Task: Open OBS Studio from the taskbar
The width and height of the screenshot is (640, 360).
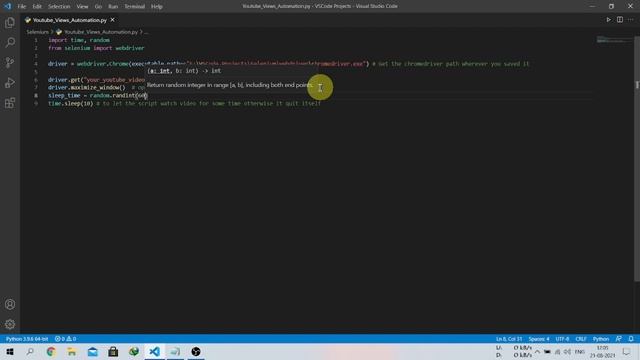Action: click(196, 352)
